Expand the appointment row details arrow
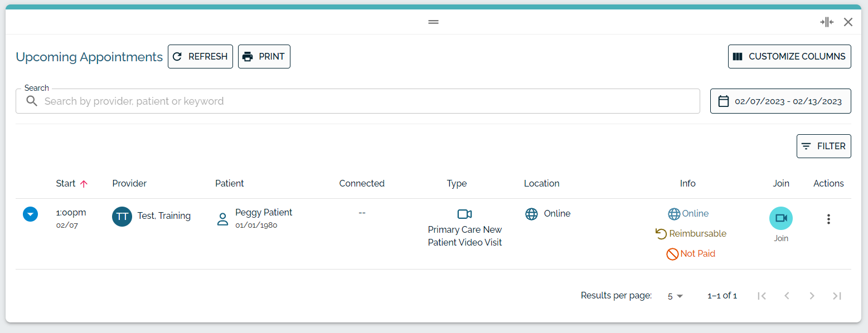Screen dimensions: 868x333 click(x=30, y=214)
